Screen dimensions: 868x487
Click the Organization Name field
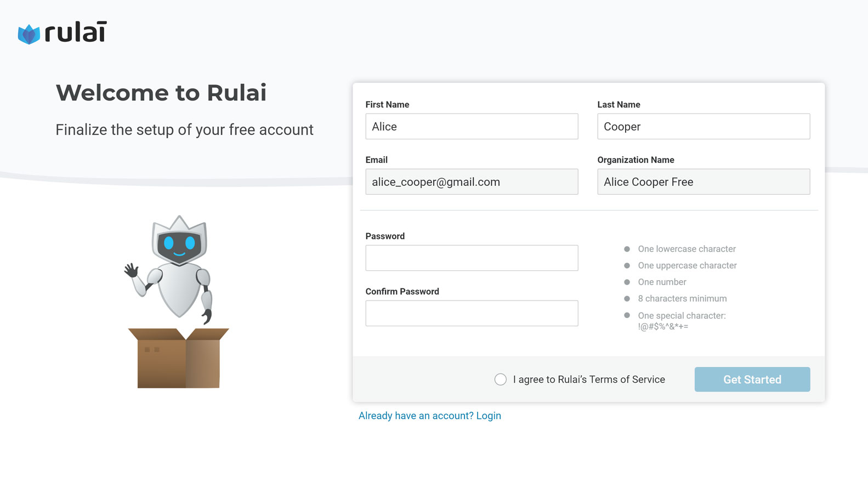[x=703, y=182]
